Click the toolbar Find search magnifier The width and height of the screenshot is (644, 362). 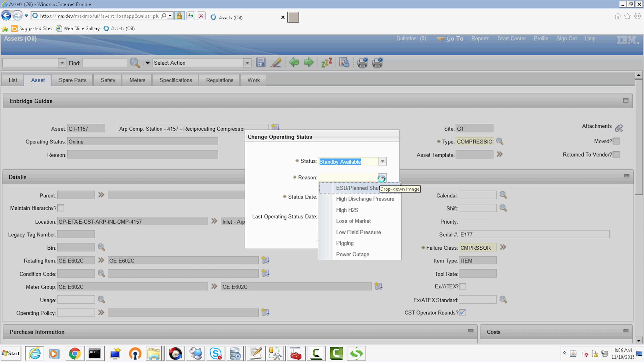pyautogui.click(x=134, y=62)
